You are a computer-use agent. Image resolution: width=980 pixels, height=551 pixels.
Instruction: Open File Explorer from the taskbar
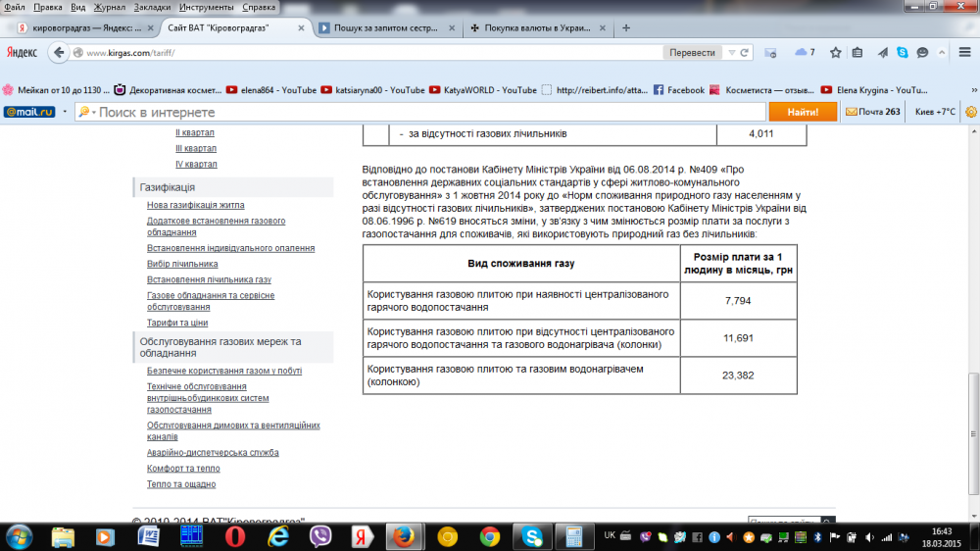tap(63, 537)
